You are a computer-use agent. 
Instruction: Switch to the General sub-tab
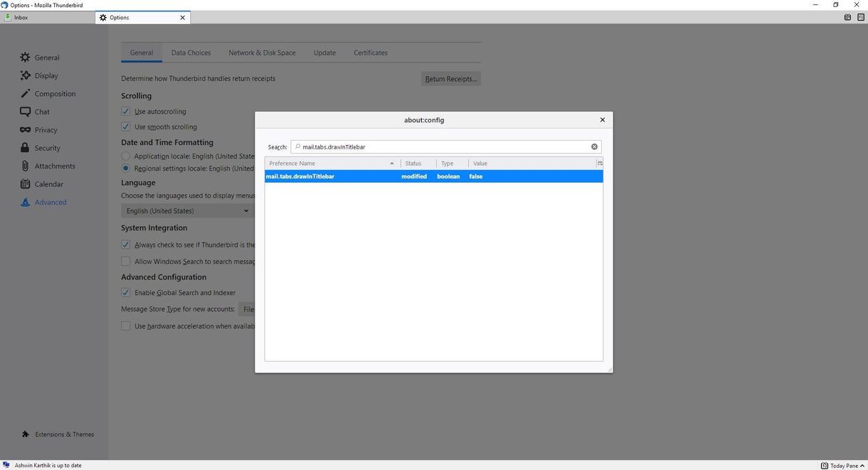pyautogui.click(x=142, y=53)
